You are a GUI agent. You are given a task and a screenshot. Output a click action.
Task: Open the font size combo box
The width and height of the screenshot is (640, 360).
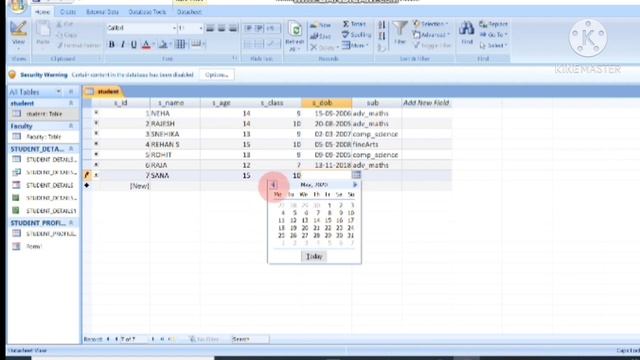point(190,28)
